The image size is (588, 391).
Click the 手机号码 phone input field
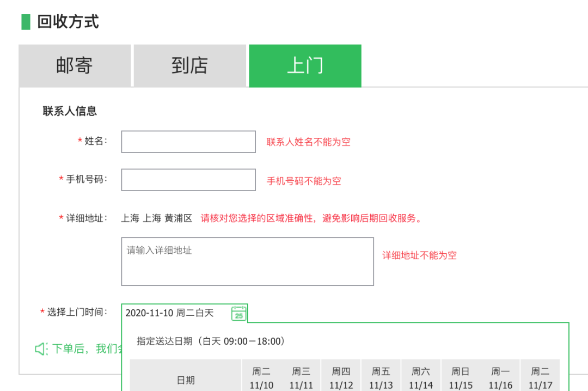(188, 180)
